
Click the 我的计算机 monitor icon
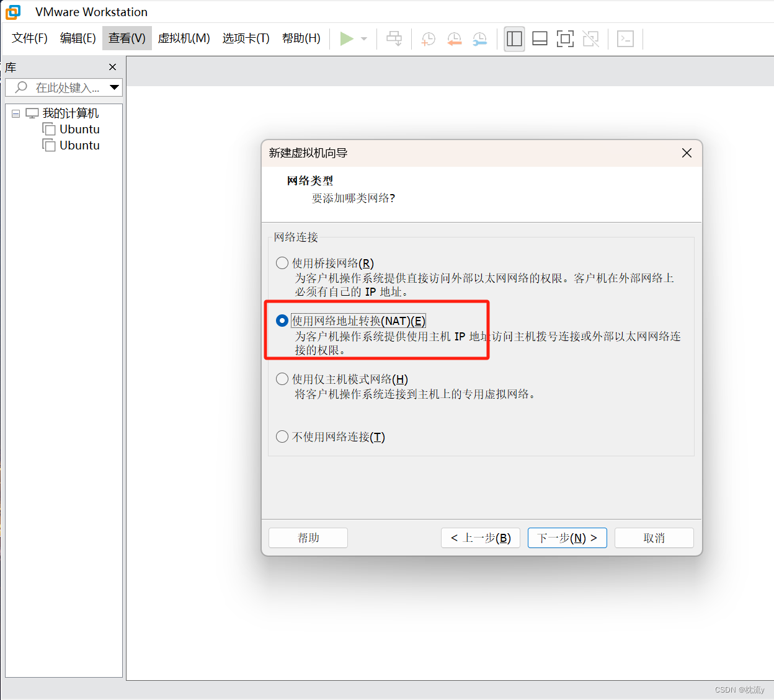pos(32,113)
